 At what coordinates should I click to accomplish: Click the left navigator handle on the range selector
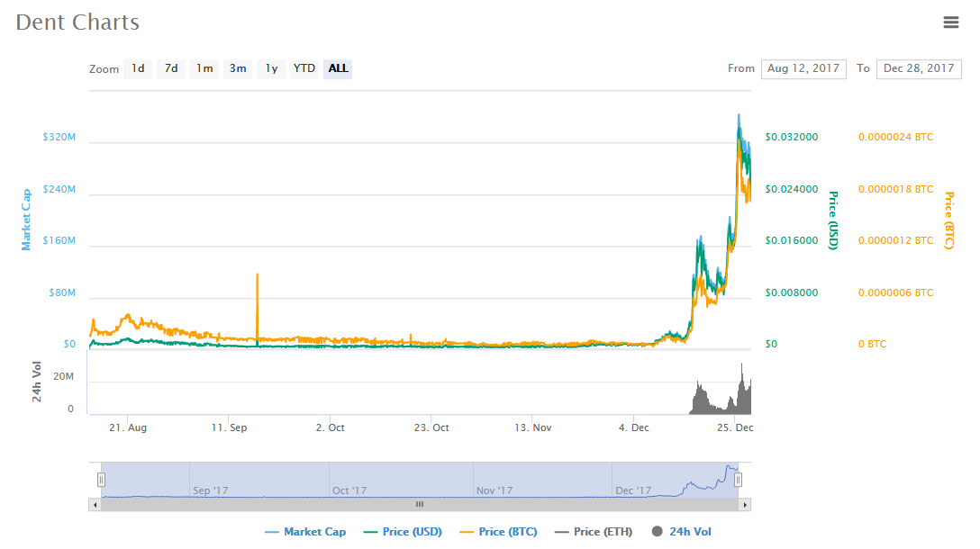click(x=102, y=480)
